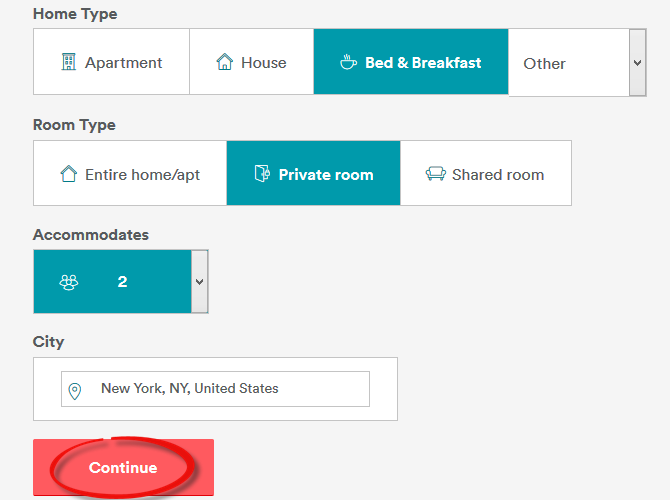This screenshot has width=670, height=500.
Task: Open the Accommodates dropdown arrow
Action: tap(199, 281)
